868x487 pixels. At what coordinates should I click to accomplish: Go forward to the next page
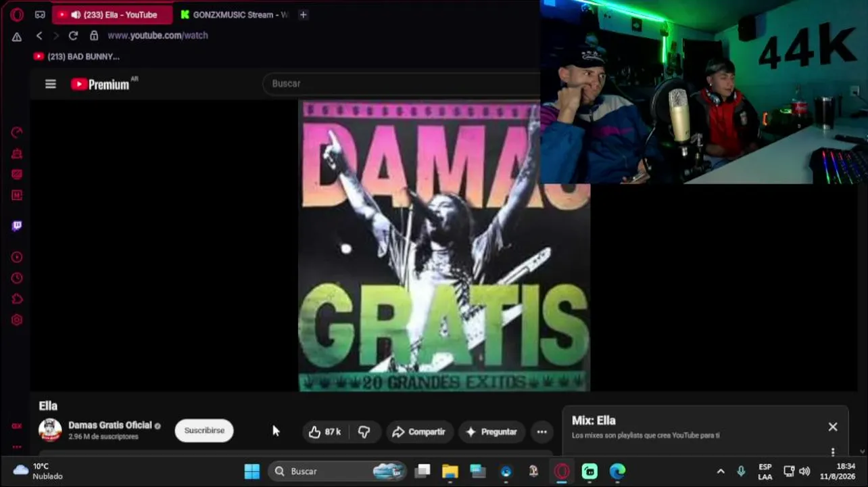click(x=56, y=36)
